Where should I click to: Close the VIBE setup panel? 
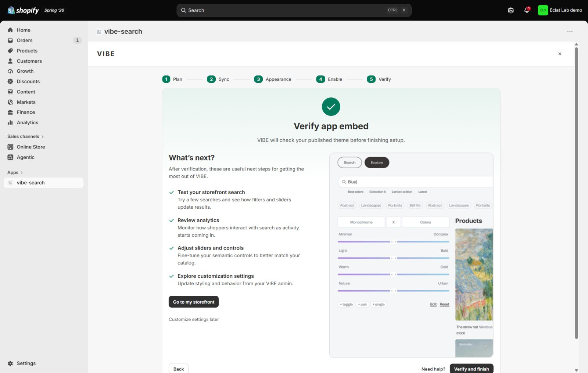click(x=560, y=54)
